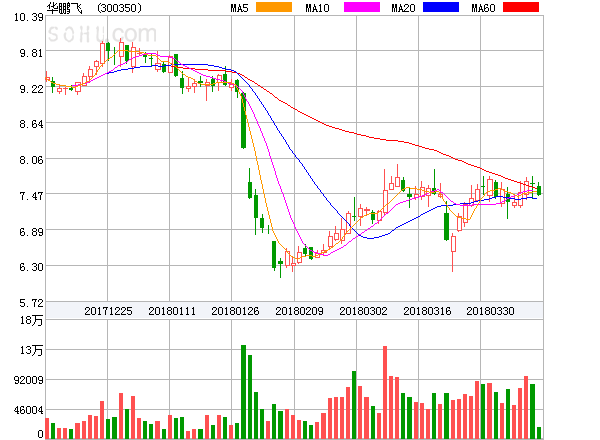The image size is (600, 440).
Task: Click the MA20 legend label
Action: click(403, 8)
